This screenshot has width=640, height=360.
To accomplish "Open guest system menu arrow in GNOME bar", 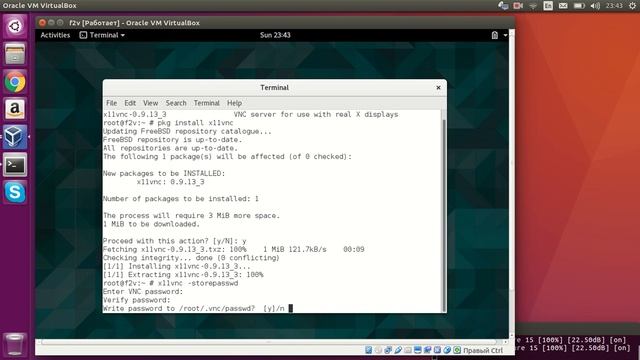I will [505, 35].
